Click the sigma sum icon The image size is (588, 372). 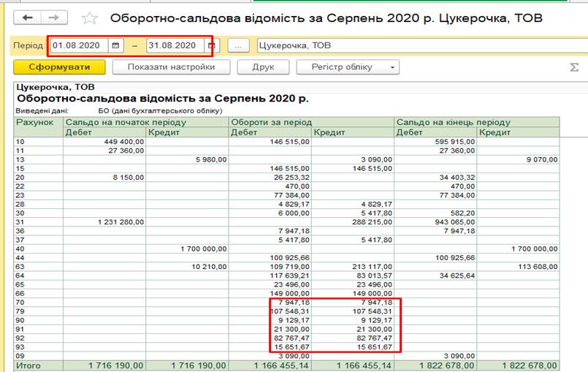tap(573, 67)
